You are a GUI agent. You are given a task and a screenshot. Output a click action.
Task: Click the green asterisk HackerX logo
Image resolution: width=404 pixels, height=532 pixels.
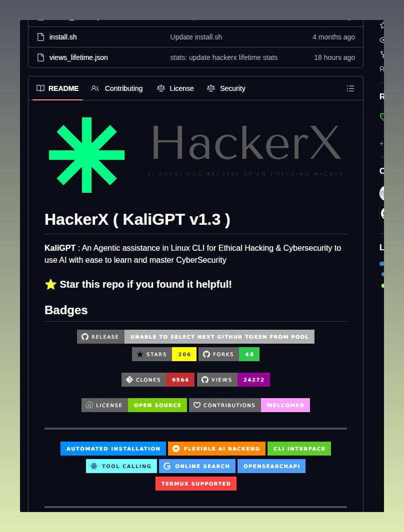86,155
